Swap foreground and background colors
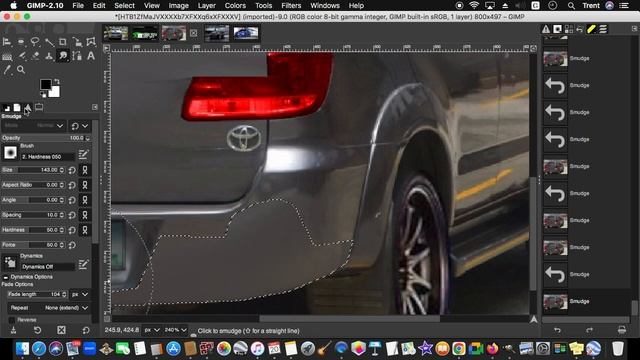 click(x=57, y=81)
